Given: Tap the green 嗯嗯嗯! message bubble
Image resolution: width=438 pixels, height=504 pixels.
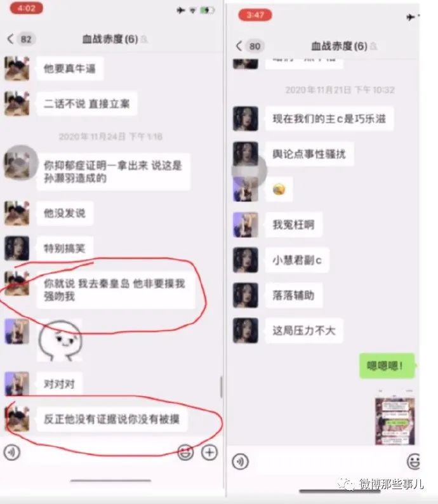Looking at the screenshot, I should 387,366.
